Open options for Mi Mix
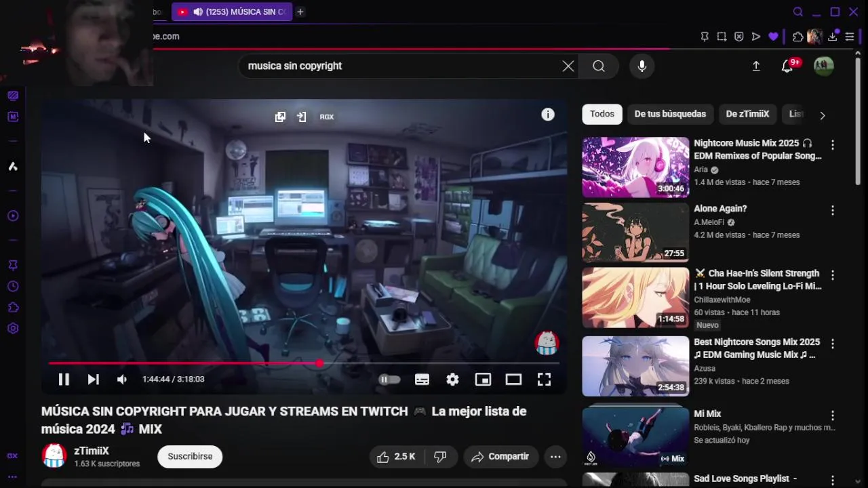Viewport: 868px width, 488px height. click(x=833, y=415)
